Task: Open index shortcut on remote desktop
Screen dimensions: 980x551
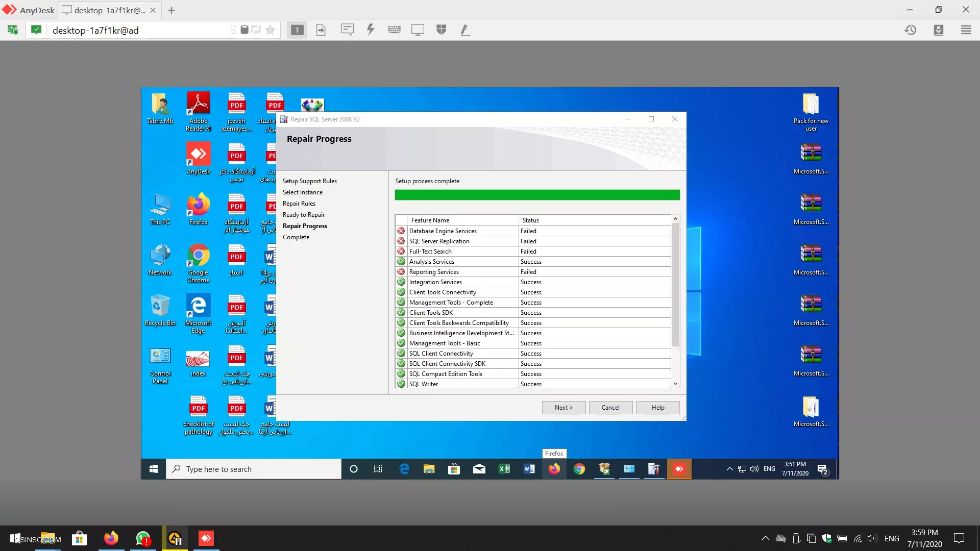Action: (198, 363)
